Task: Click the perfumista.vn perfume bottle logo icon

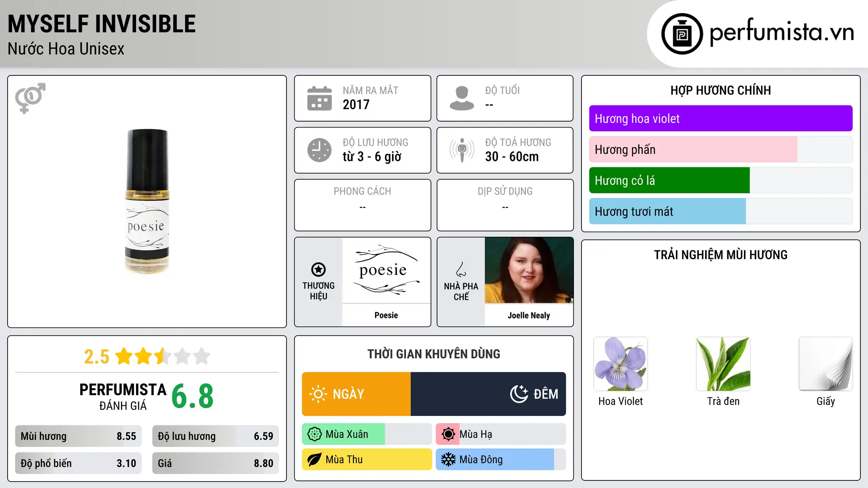Action: pos(682,34)
